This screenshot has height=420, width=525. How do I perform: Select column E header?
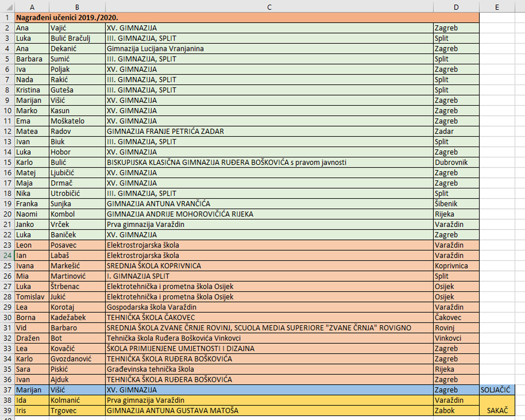click(x=497, y=7)
